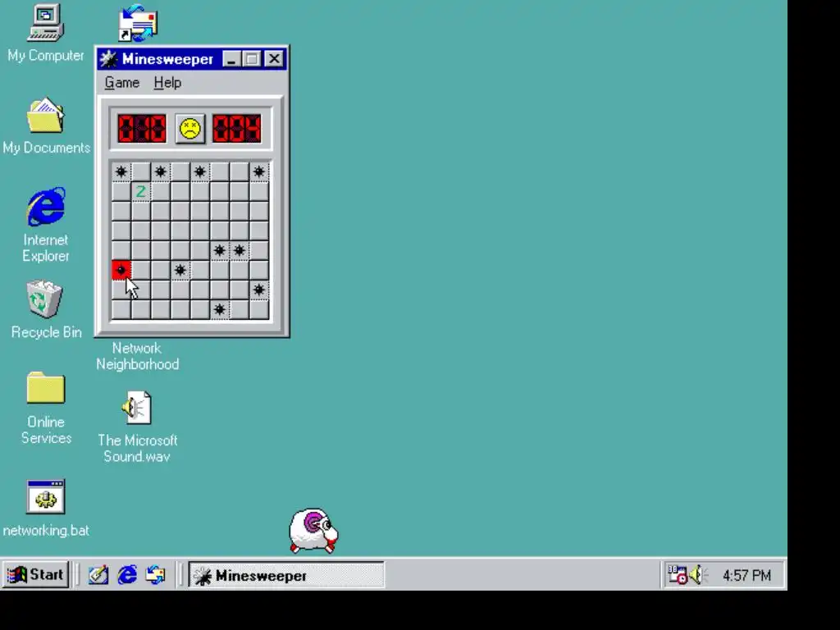Click the timer display showing 004
Image resolution: width=840 pixels, height=630 pixels.
237,129
